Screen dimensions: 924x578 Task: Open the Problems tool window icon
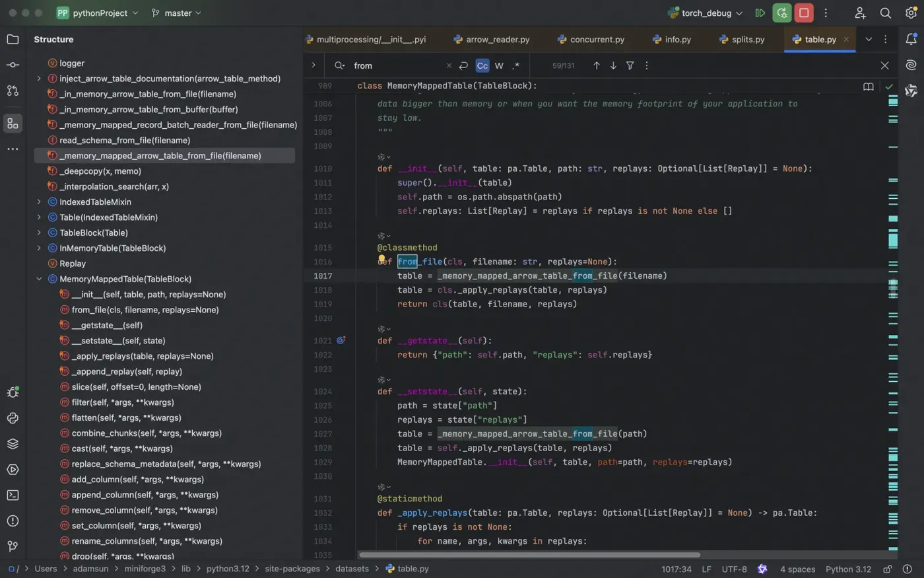click(13, 521)
